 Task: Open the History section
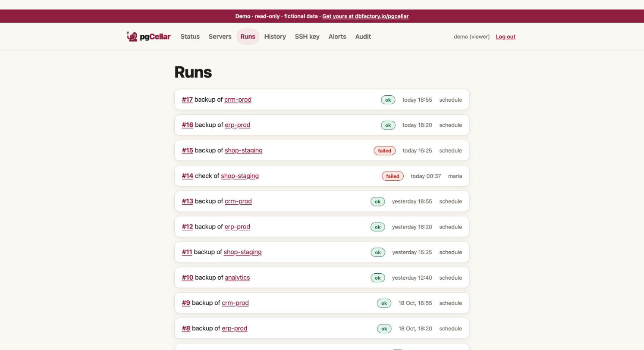275,37
